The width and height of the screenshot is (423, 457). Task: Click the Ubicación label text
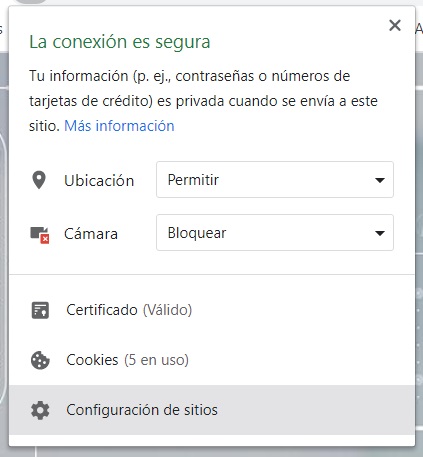coord(99,181)
